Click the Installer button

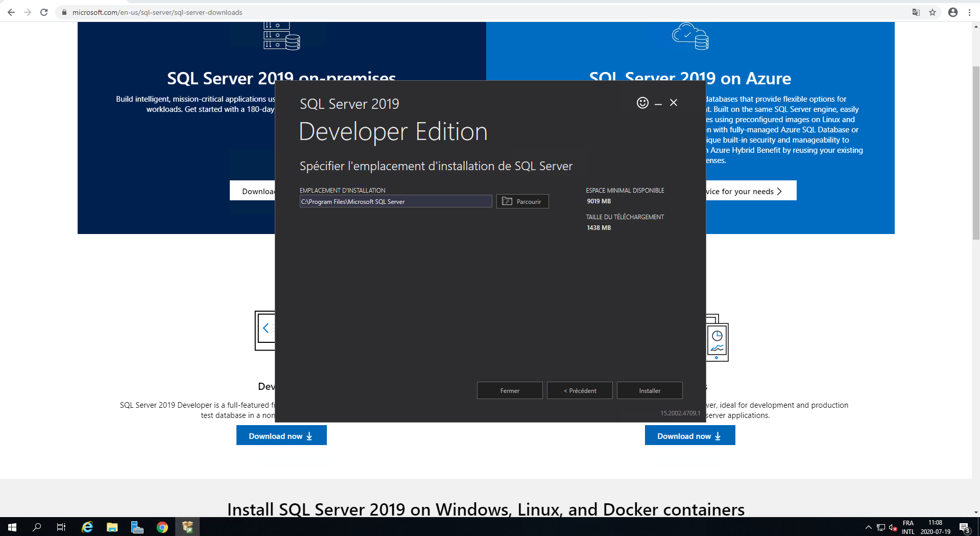point(649,390)
